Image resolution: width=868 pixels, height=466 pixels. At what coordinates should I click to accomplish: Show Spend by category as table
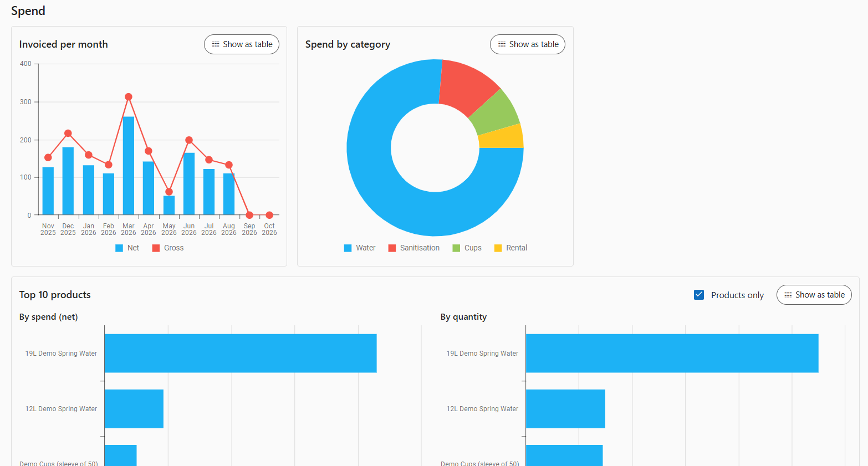(x=528, y=44)
